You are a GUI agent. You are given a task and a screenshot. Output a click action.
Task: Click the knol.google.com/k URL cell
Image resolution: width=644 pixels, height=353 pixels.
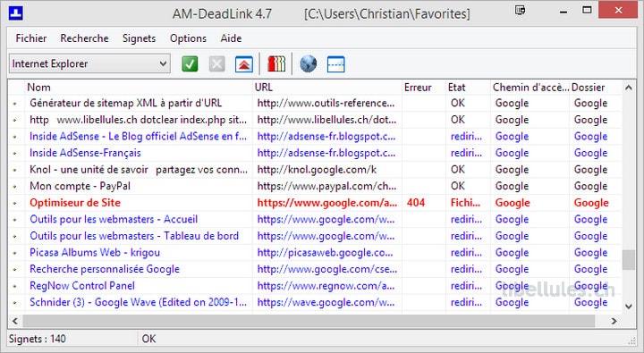coord(317,170)
